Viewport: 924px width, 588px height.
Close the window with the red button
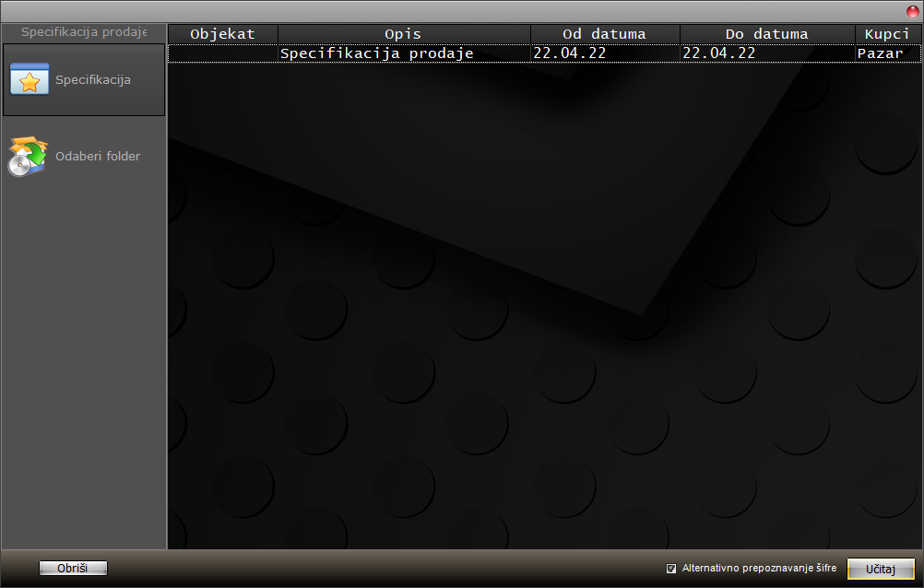pyautogui.click(x=912, y=12)
